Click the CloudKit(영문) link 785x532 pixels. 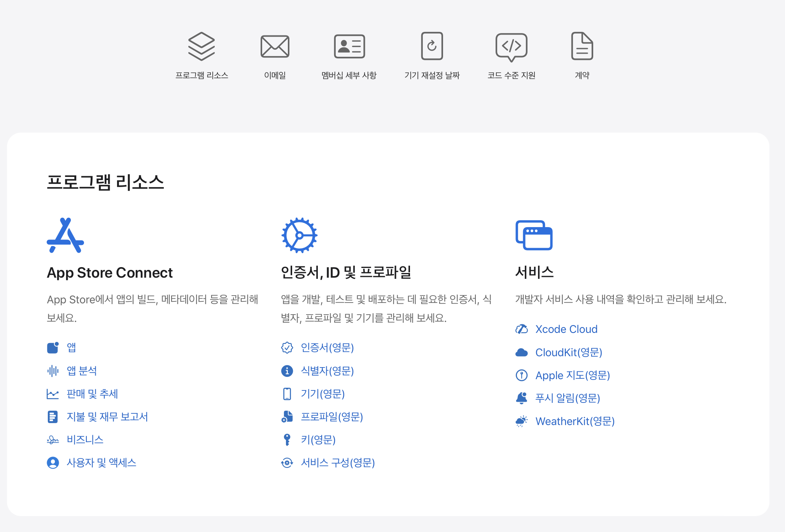pos(569,352)
